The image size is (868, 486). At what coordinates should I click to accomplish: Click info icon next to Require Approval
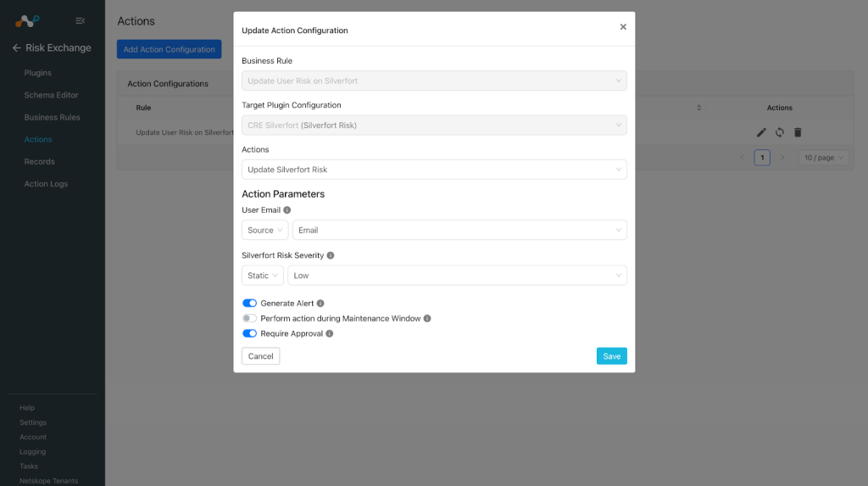pyautogui.click(x=330, y=333)
